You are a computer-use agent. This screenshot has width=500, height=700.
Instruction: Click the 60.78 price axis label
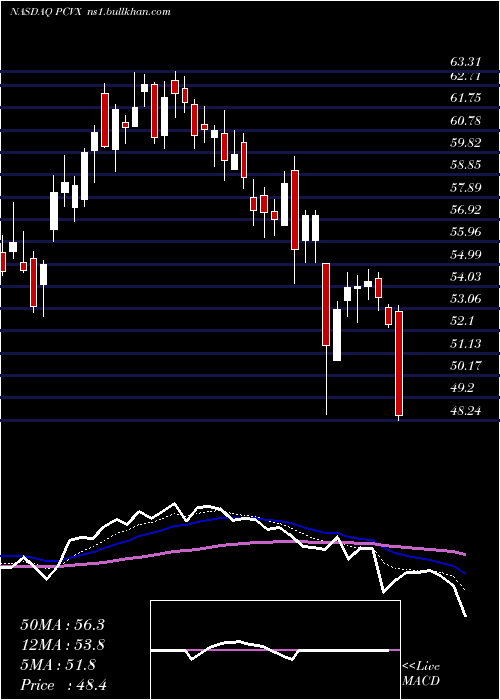(x=466, y=121)
